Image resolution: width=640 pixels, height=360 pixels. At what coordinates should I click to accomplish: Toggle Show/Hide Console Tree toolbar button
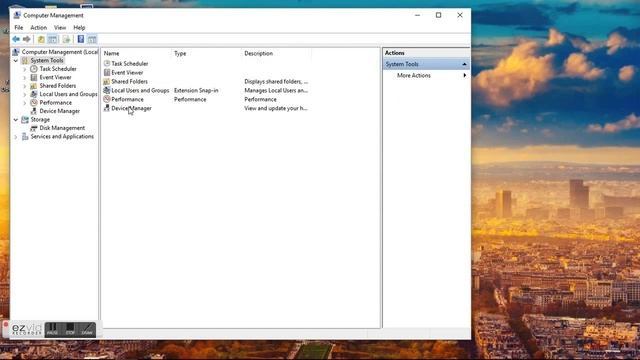click(x=53, y=39)
